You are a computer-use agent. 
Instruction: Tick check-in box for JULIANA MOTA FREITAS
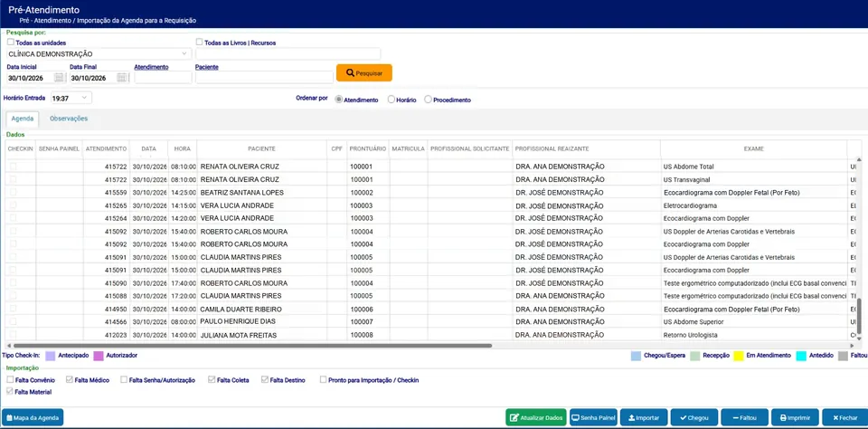[x=14, y=335]
